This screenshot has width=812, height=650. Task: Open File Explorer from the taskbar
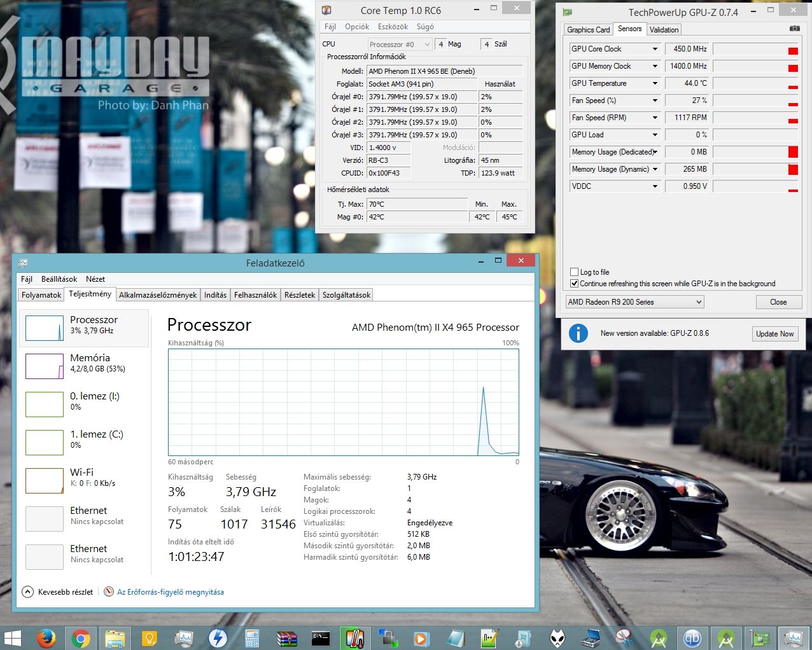click(115, 638)
